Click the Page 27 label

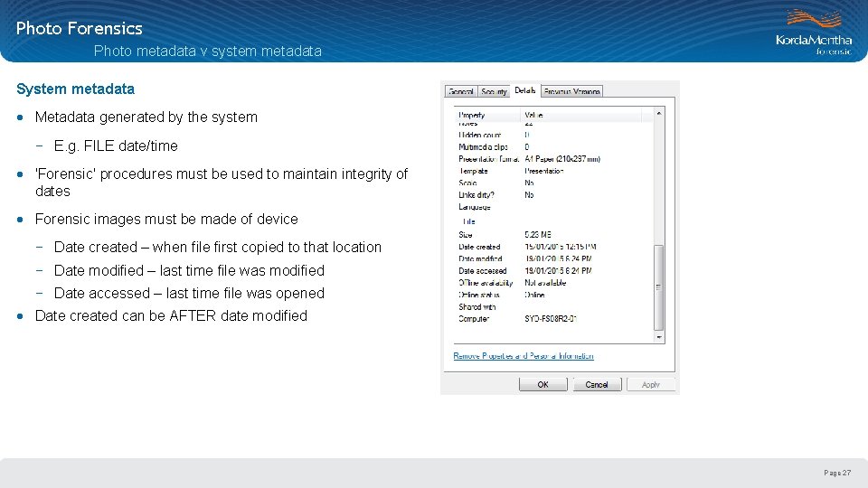(x=837, y=473)
